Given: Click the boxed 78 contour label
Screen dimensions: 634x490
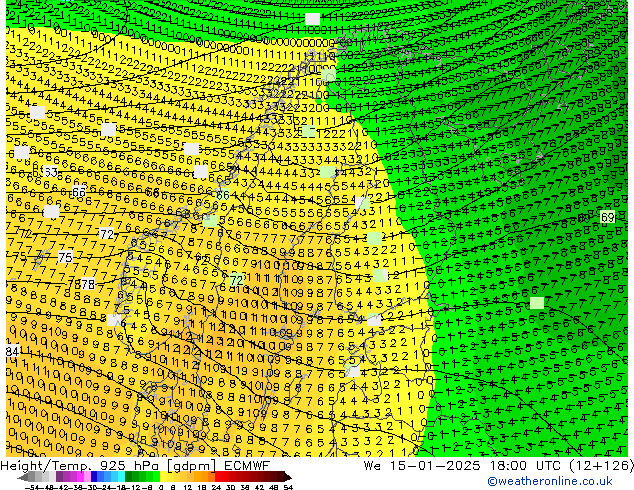Looking at the screenshot, I should (x=88, y=284).
